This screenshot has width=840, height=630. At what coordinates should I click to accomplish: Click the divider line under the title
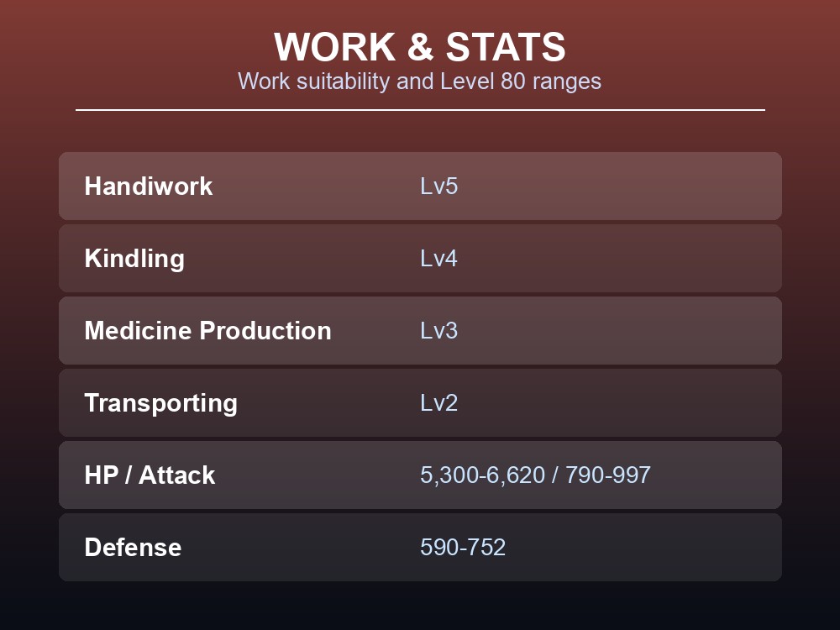pyautogui.click(x=420, y=110)
